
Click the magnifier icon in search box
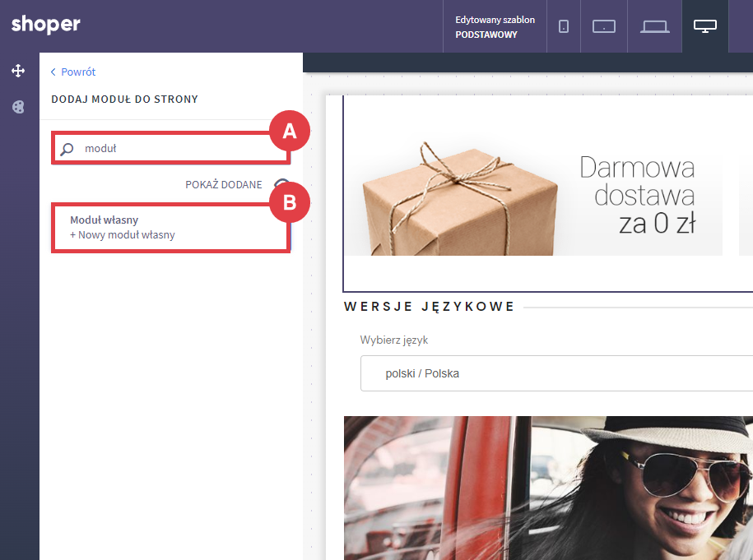point(67,149)
